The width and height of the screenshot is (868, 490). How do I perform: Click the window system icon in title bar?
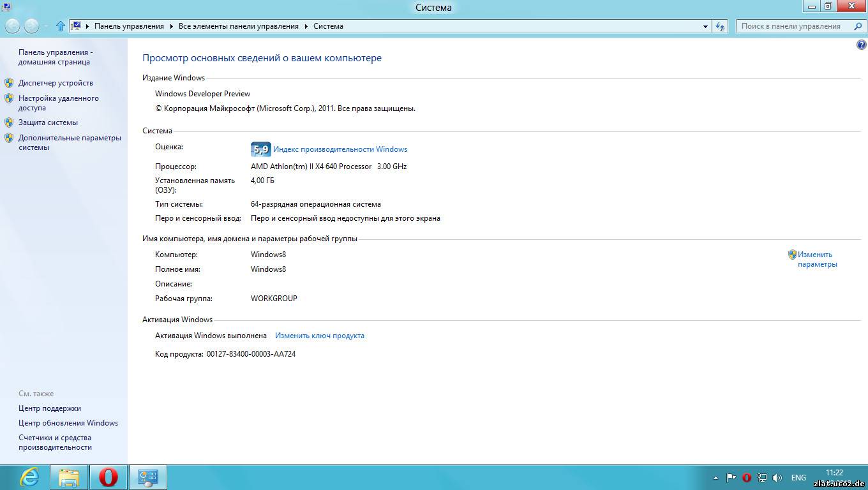tap(6, 7)
